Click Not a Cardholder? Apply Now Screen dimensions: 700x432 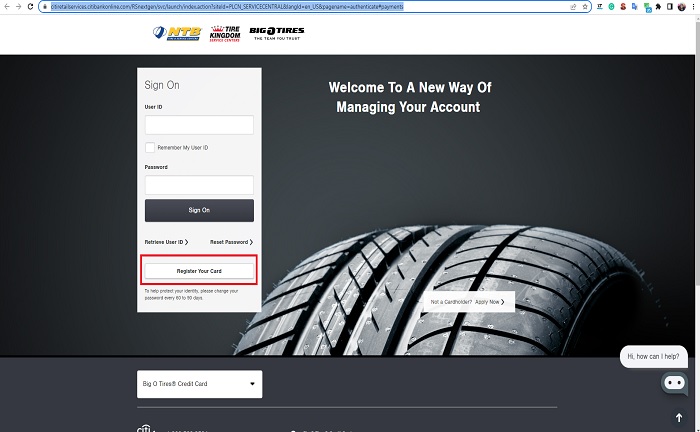tap(469, 302)
